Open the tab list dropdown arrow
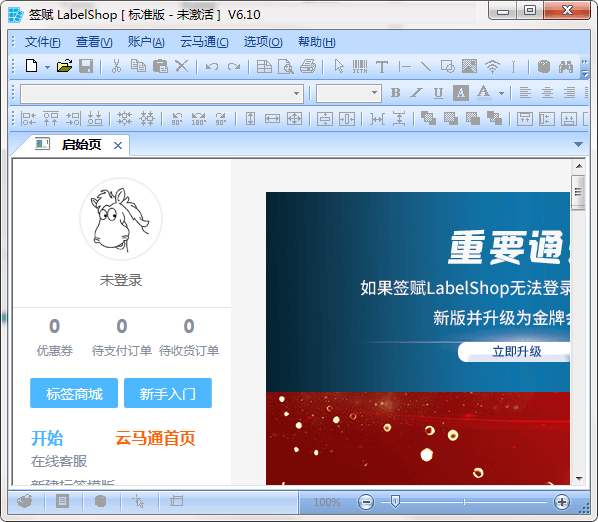The height and width of the screenshot is (522, 598). click(578, 144)
